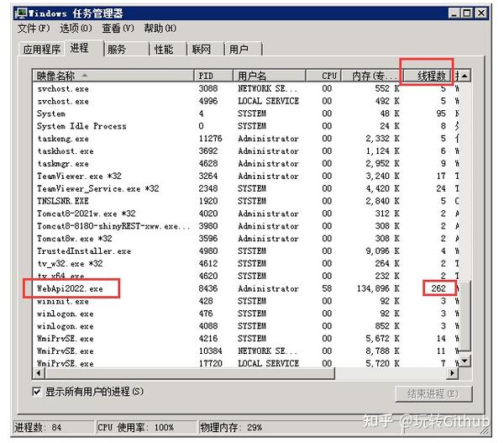The width and height of the screenshot is (504, 443).
Task: Click the 262 thread count cell
Action: 438,288
